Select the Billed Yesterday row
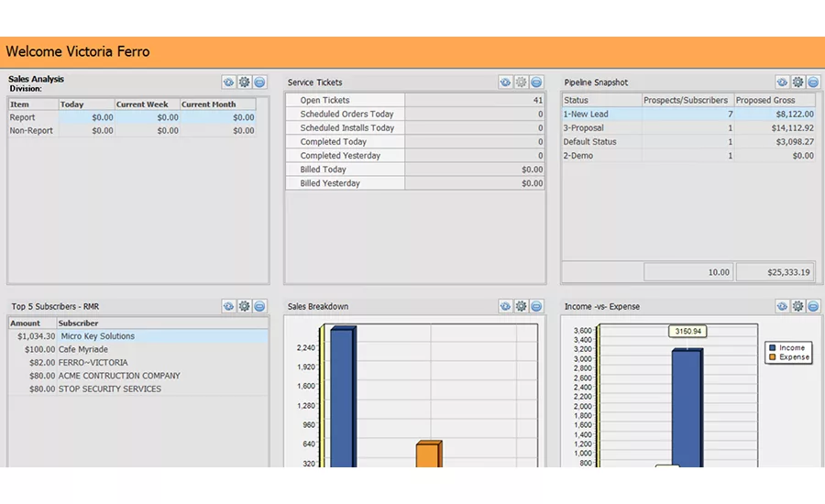This screenshot has height=504, width=825. (x=414, y=183)
